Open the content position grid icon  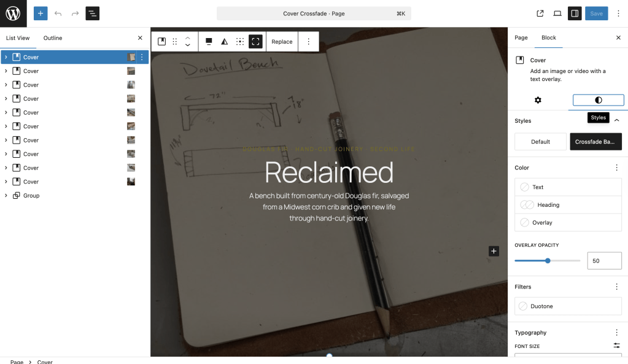click(x=240, y=42)
